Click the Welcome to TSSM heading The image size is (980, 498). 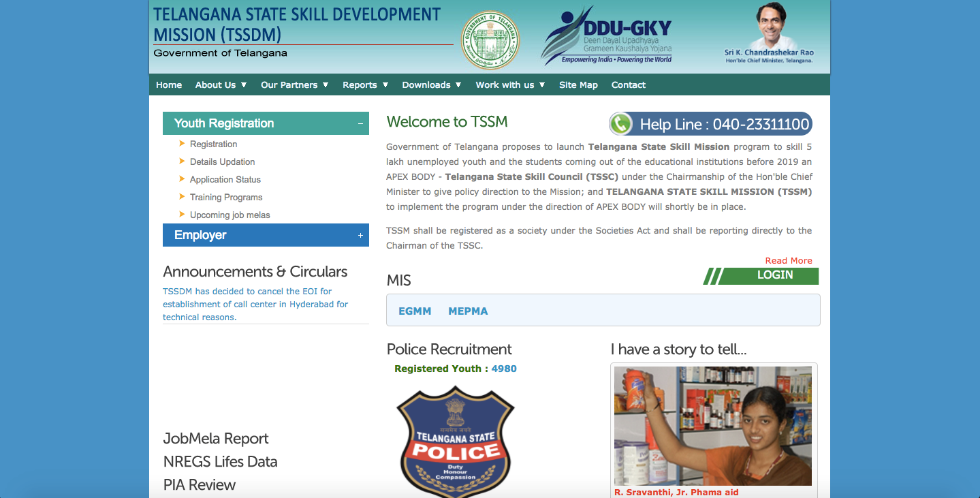point(447,122)
